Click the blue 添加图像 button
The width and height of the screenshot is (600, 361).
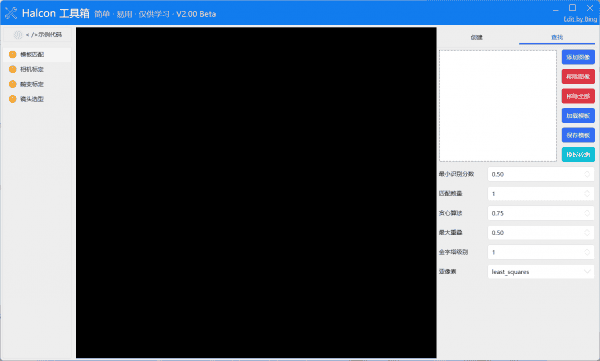tap(578, 57)
